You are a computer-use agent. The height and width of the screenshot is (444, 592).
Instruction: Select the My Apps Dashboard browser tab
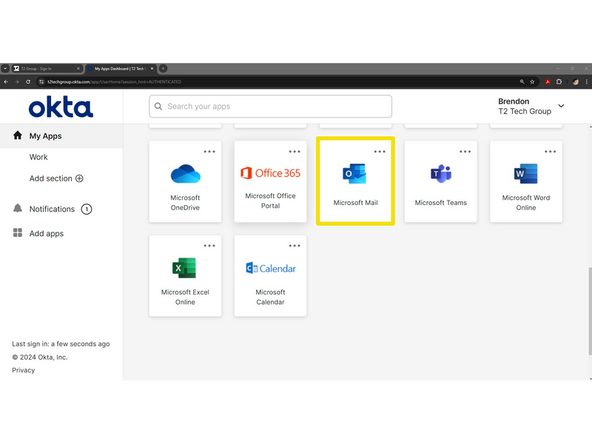click(121, 68)
